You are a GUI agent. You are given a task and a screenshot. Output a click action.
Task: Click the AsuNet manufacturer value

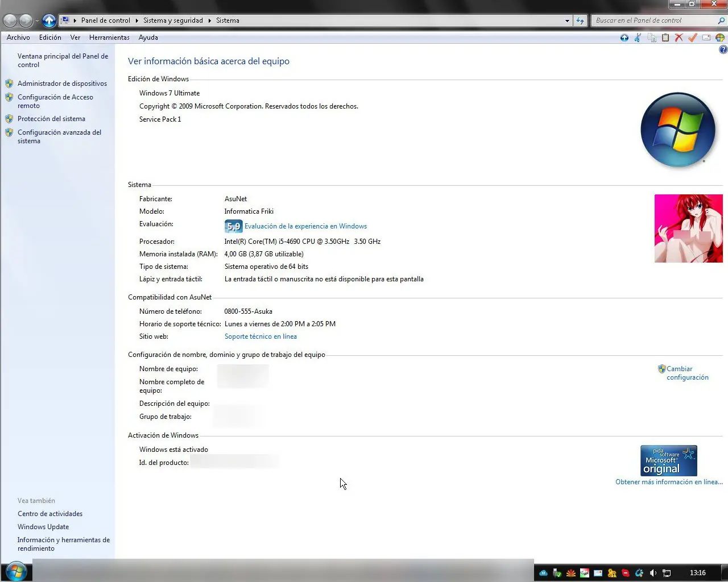click(x=235, y=199)
